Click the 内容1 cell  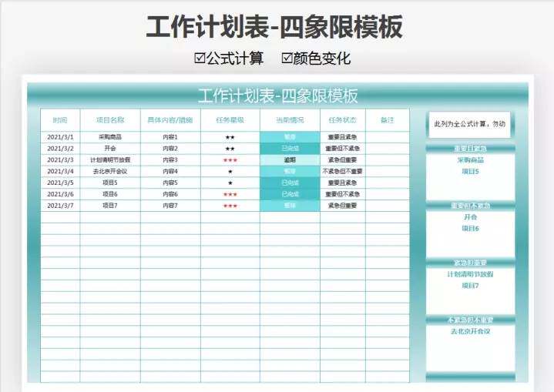(x=170, y=137)
